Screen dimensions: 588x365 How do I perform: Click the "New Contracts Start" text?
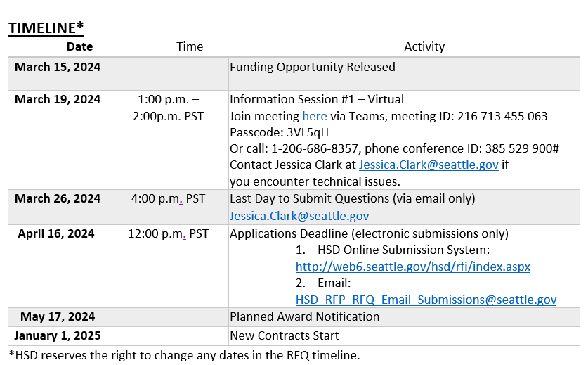pos(285,335)
